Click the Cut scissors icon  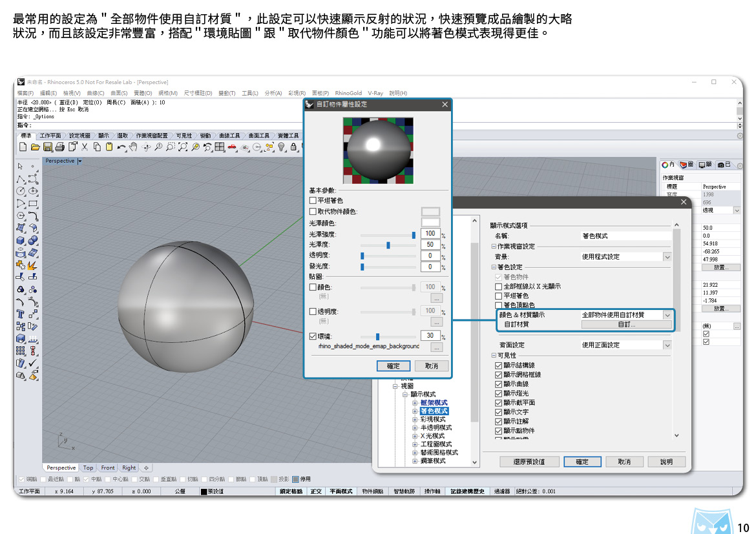pyautogui.click(x=85, y=147)
